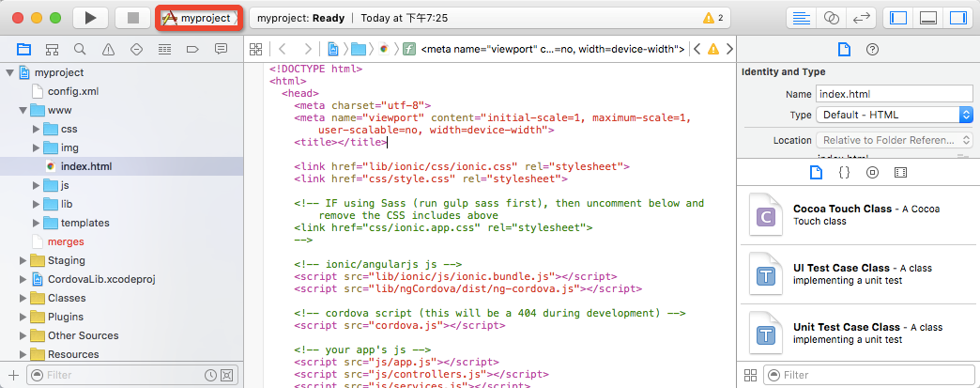Jump to next issue in editor

728,49
